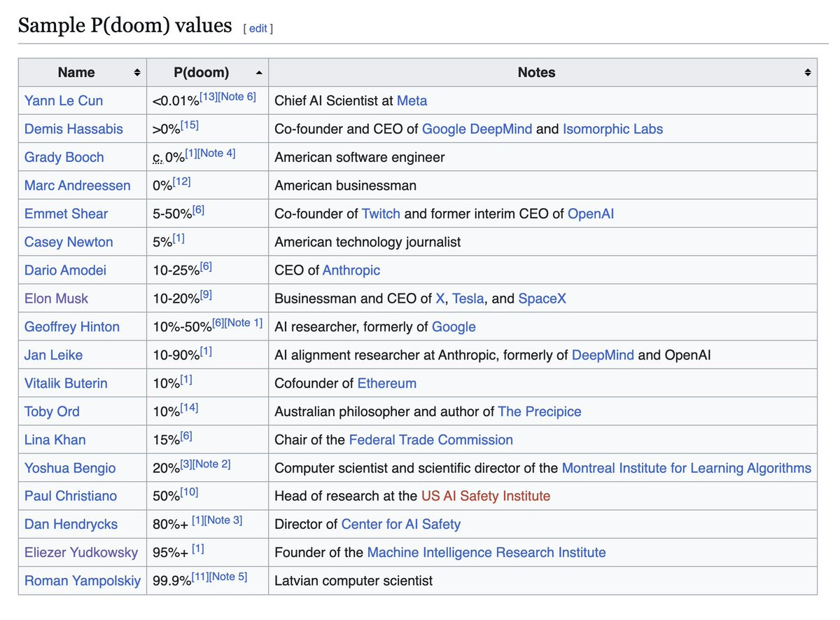Open Grady Booch article link
This screenshot has height=620, width=840.
(64, 157)
